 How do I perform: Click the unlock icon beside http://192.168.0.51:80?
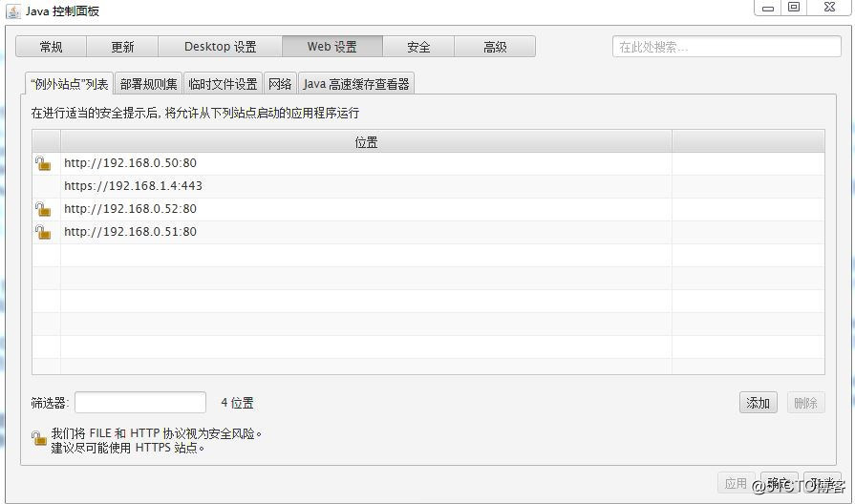[x=43, y=232]
